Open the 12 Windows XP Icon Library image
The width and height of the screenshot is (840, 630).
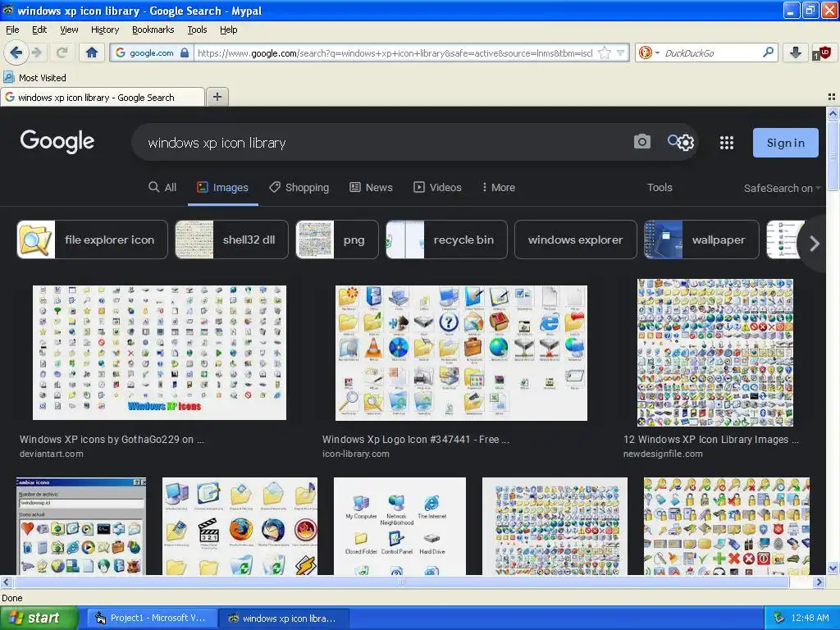pos(715,353)
